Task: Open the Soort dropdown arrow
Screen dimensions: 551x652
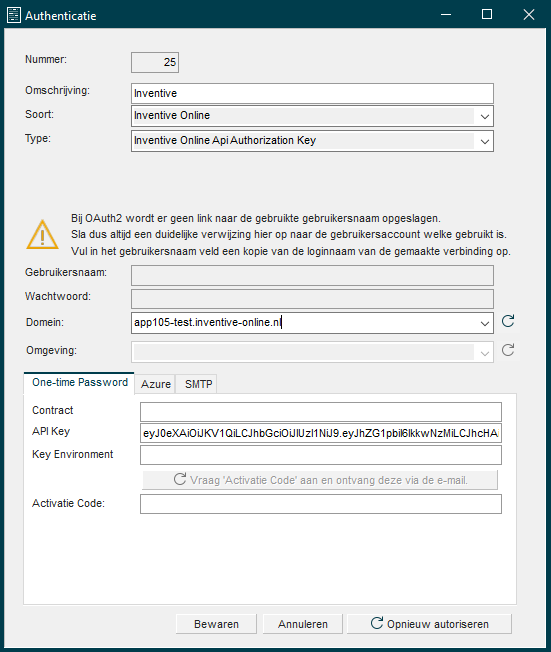Action: (484, 116)
